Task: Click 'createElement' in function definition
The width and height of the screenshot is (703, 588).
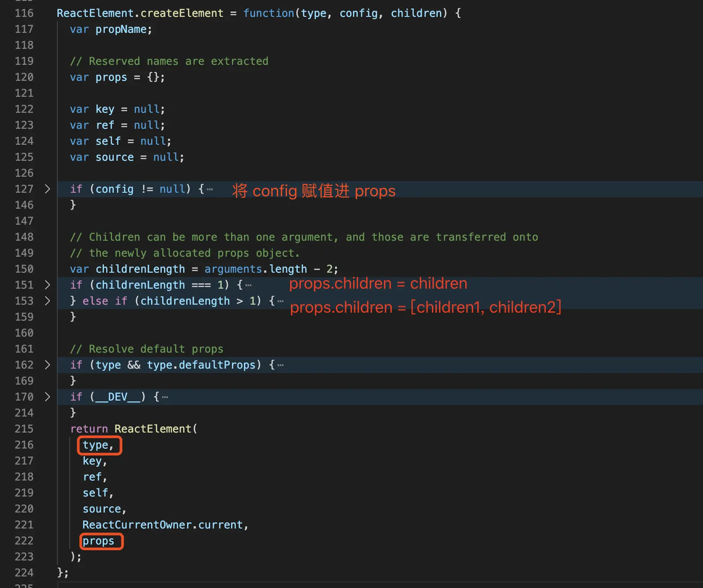Action: [182, 13]
